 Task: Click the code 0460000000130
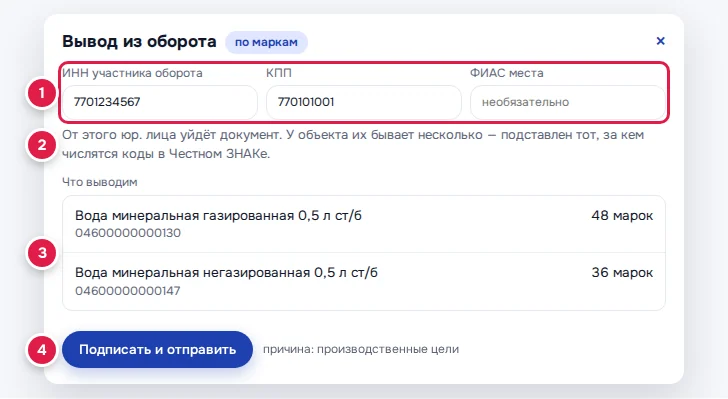click(x=128, y=233)
